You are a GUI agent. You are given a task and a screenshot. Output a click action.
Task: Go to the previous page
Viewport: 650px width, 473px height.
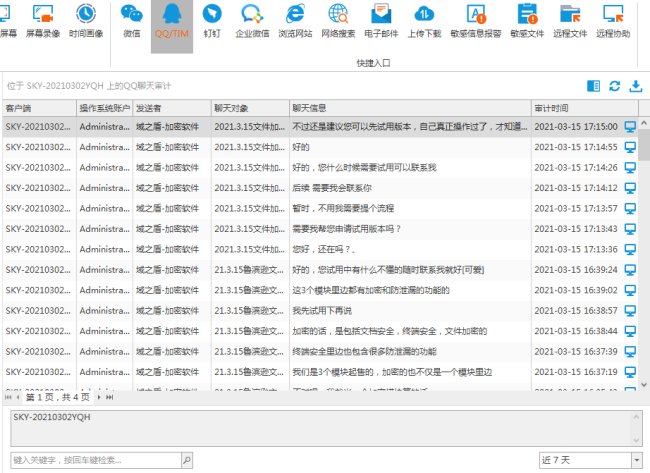pyautogui.click(x=18, y=397)
